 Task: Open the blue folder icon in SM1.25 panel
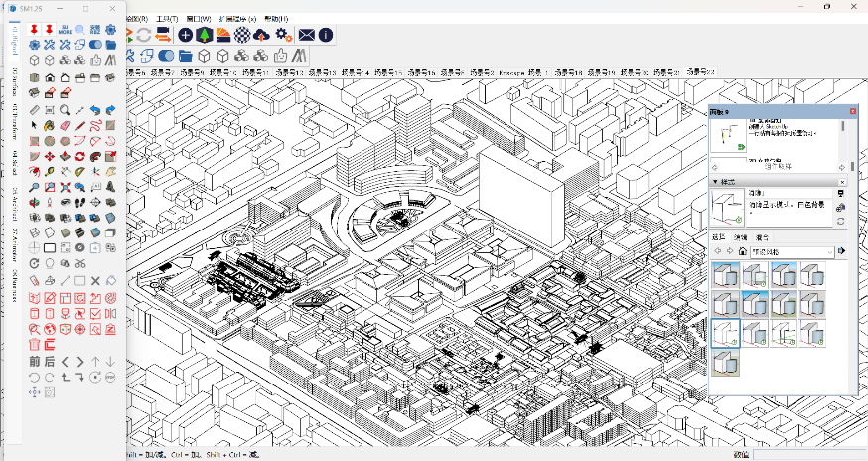110,45
